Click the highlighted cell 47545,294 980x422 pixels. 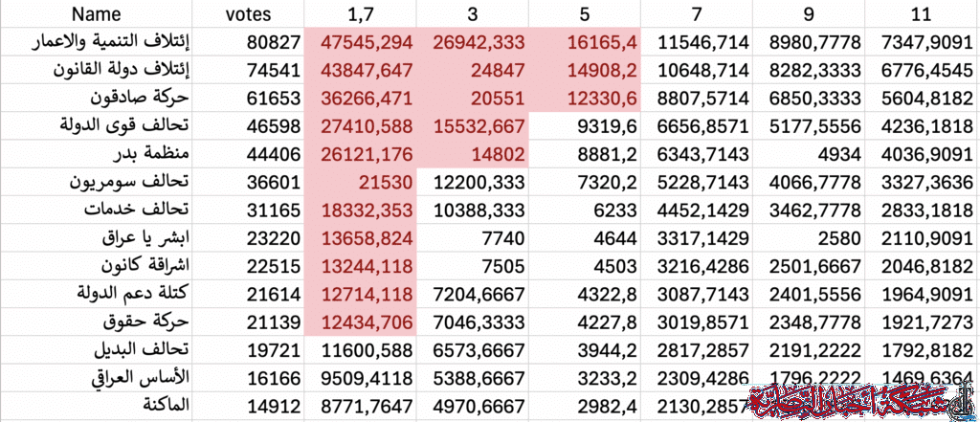(x=359, y=42)
